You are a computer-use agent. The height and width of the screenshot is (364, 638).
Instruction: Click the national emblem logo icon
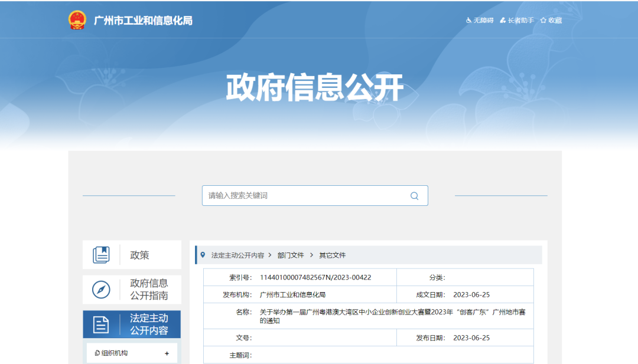coord(77,20)
